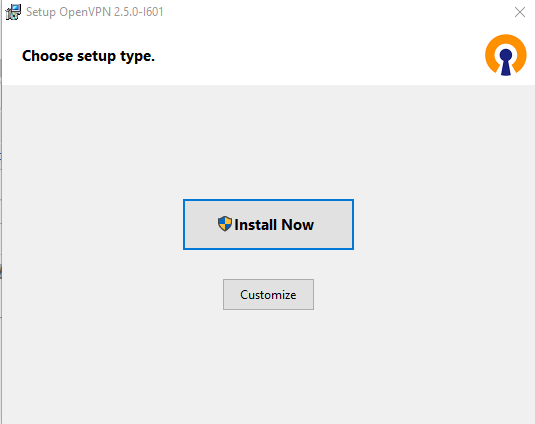Click the 'Choose setup type.' heading

pos(88,56)
